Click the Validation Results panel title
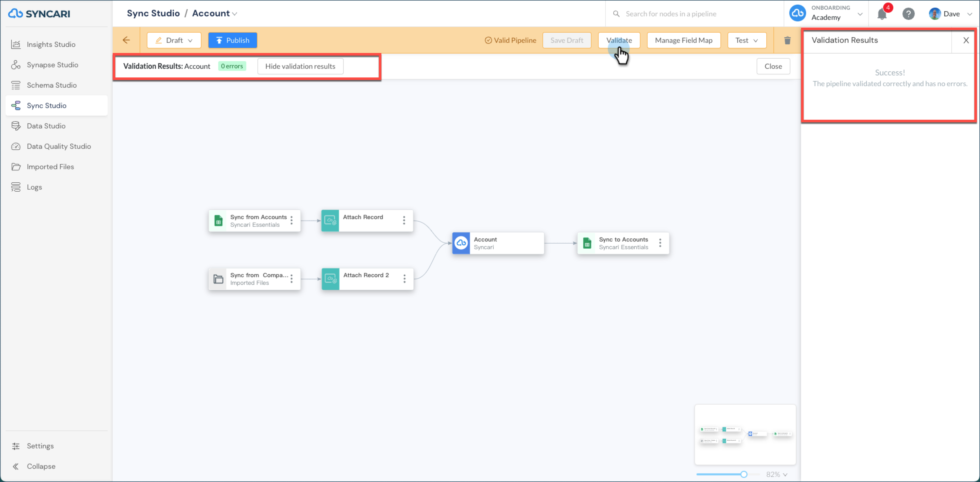Screen dimensions: 980x482 (x=845, y=40)
